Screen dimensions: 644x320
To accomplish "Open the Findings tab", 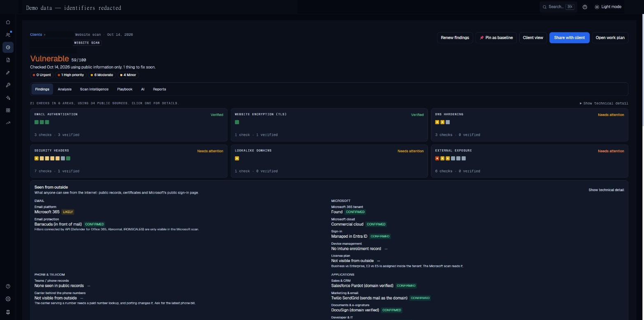I will [x=42, y=89].
